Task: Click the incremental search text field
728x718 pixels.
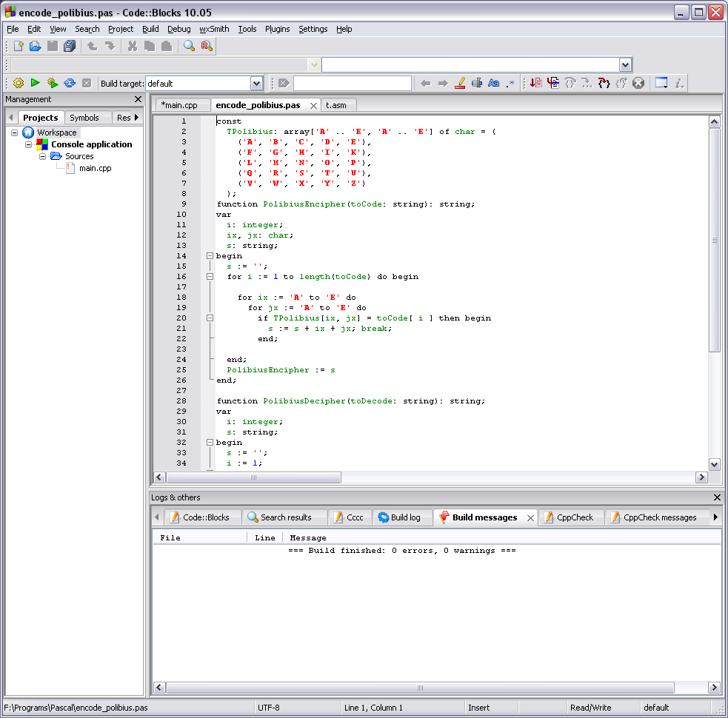Action: (x=352, y=84)
